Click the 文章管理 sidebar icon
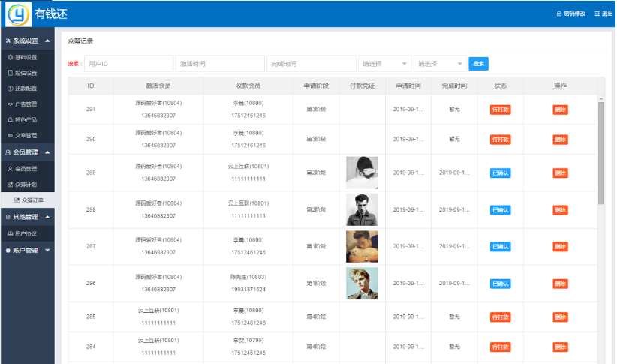This screenshot has height=364, width=617. (11, 135)
